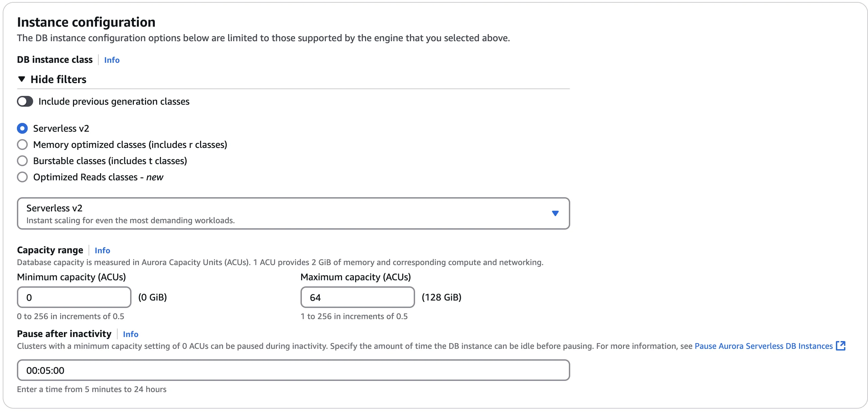Open Pause Aurora Serverless DB Instances link

pyautogui.click(x=763, y=346)
